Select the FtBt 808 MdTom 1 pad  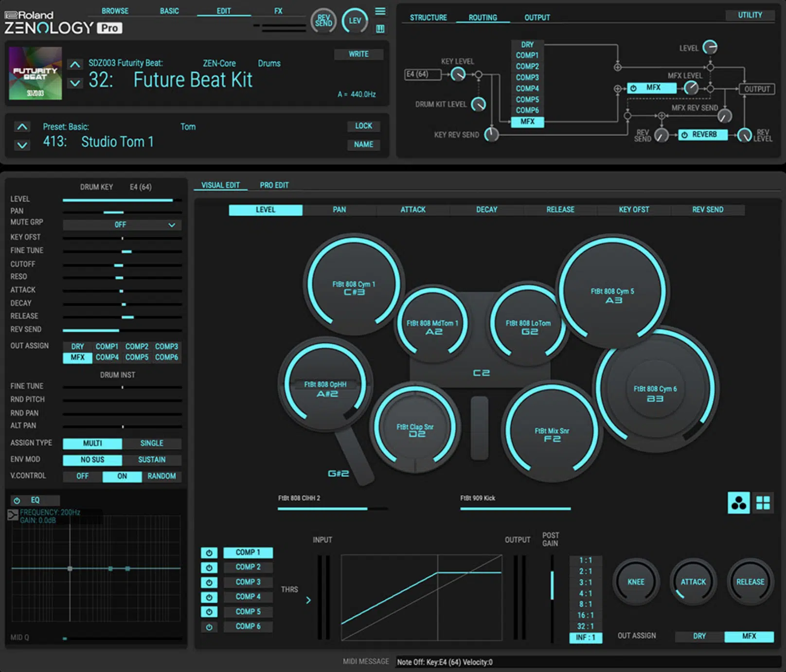(432, 323)
